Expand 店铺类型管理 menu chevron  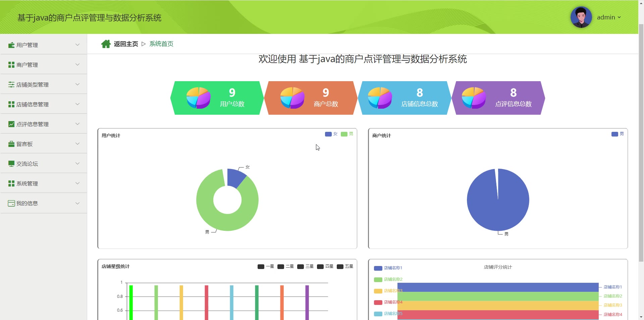tap(77, 84)
